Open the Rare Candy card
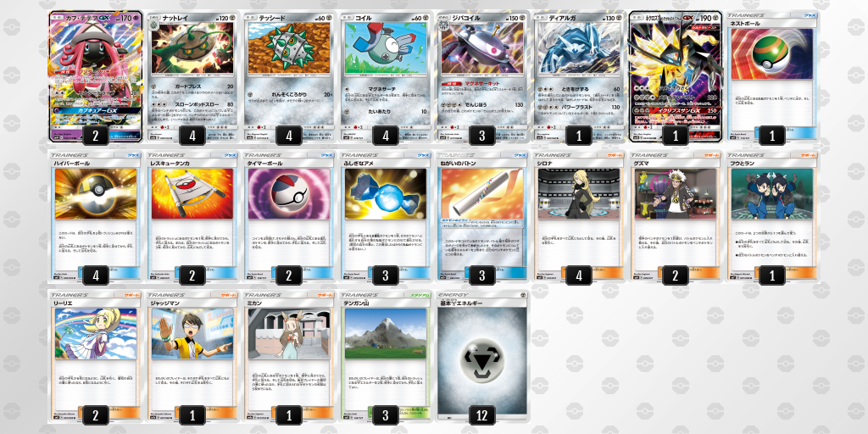The width and height of the screenshot is (868, 434). pos(385,216)
